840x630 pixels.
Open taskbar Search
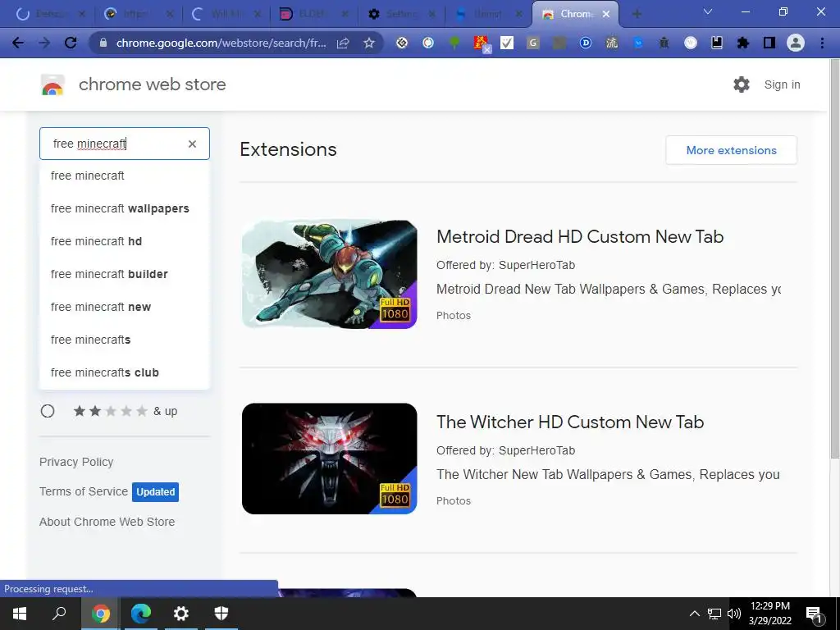[x=59, y=614]
